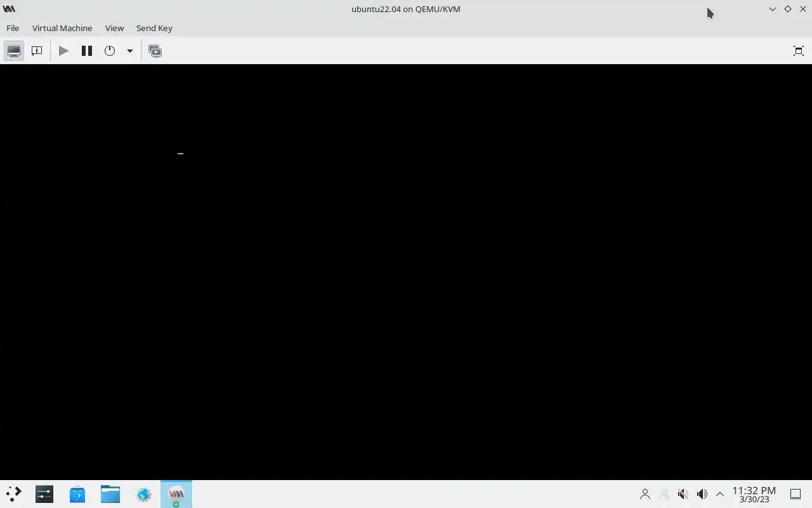Screen dimensions: 812x508
Task: Click inside the black VM console display
Action: [406, 272]
